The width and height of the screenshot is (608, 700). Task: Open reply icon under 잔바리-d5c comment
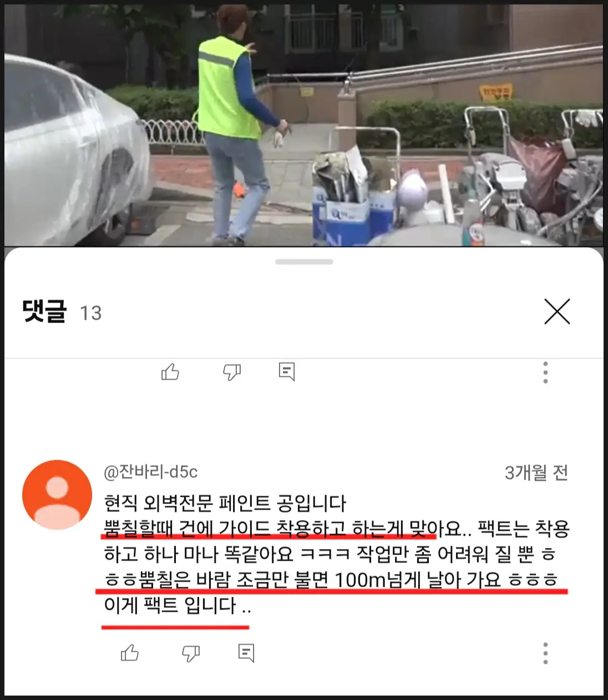point(246,653)
